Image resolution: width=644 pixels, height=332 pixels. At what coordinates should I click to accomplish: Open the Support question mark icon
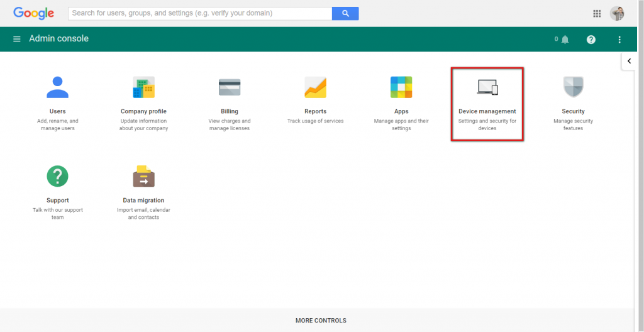(x=57, y=176)
